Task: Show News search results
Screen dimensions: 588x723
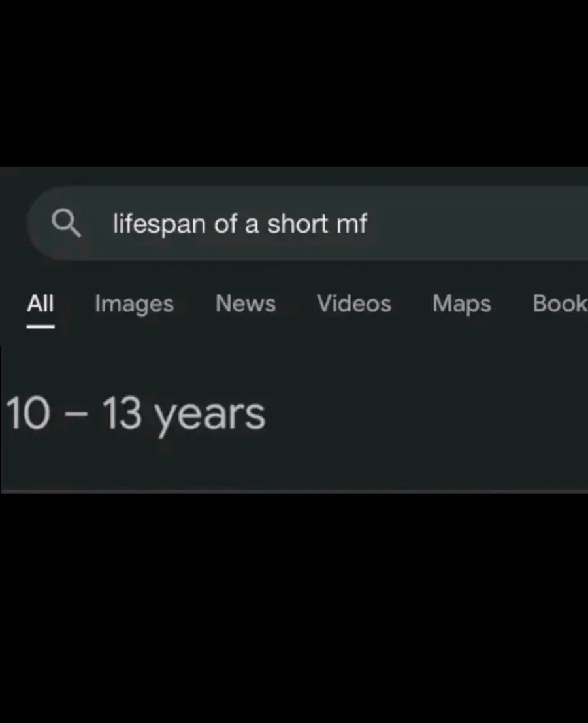Action: pyautogui.click(x=246, y=303)
